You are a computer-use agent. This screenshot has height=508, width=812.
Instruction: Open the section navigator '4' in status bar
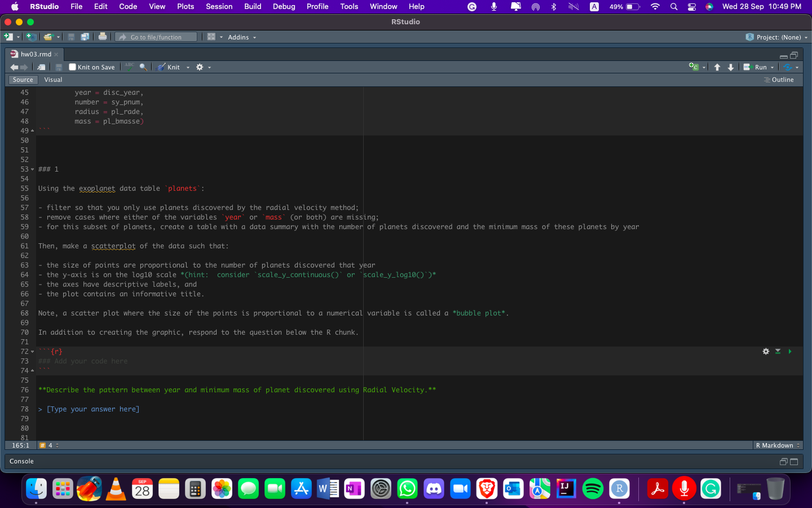(x=49, y=445)
